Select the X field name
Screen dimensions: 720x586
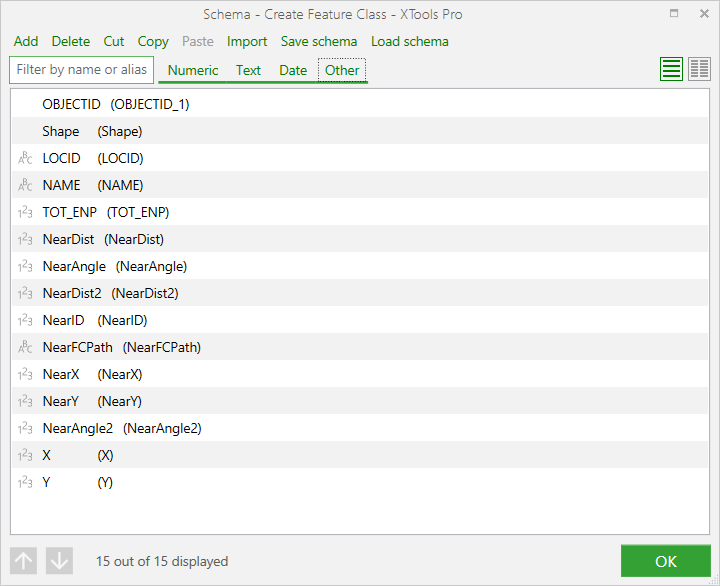pyautogui.click(x=46, y=456)
